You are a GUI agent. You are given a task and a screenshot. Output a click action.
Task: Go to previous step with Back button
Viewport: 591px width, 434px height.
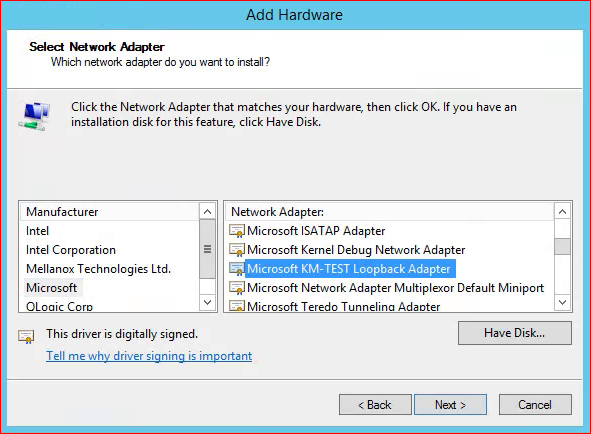pyautogui.click(x=375, y=405)
